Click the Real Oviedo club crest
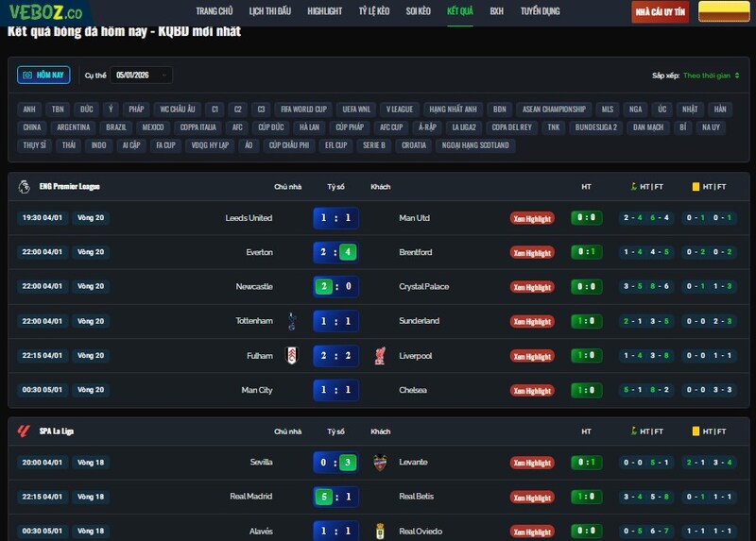Screen dimensions: 756x541 (x=380, y=531)
